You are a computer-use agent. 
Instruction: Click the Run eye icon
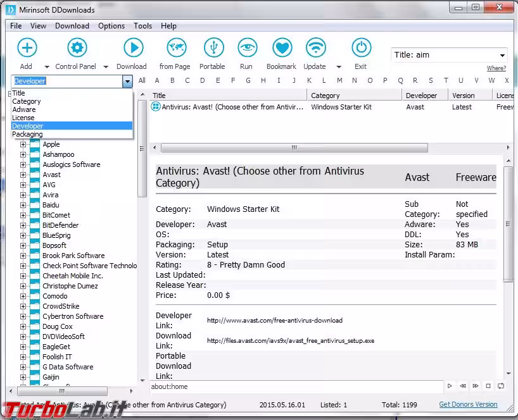(247, 48)
